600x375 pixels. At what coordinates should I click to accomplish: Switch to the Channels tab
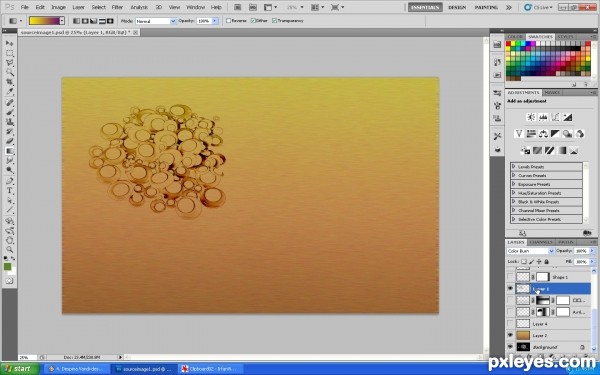tap(541, 242)
